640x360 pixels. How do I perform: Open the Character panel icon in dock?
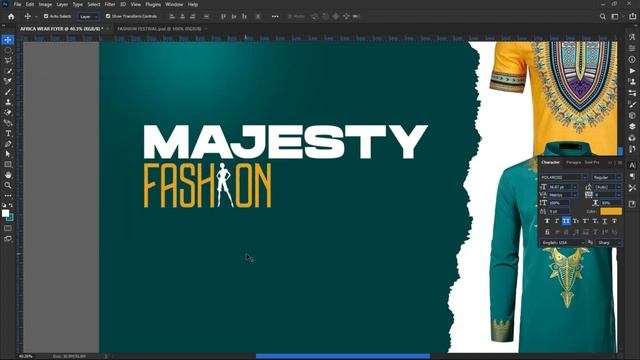click(x=632, y=165)
